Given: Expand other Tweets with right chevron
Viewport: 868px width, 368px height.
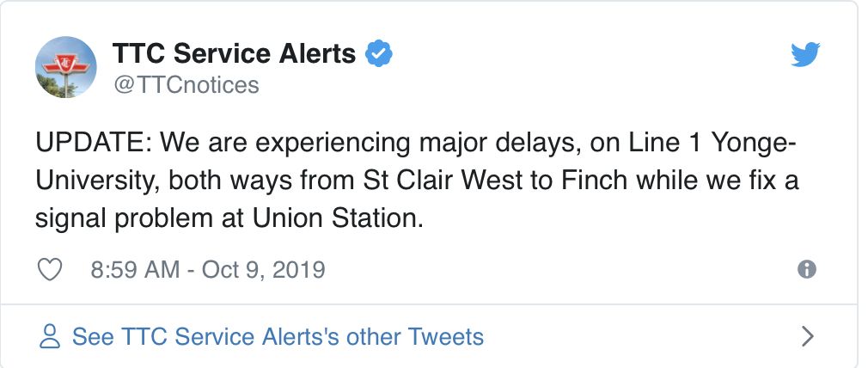Looking at the screenshot, I should [x=807, y=336].
